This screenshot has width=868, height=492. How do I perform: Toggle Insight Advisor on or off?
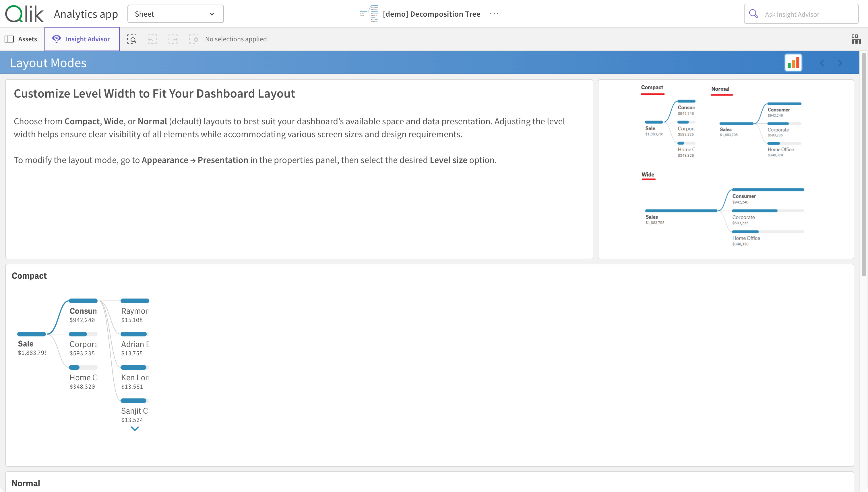82,39
